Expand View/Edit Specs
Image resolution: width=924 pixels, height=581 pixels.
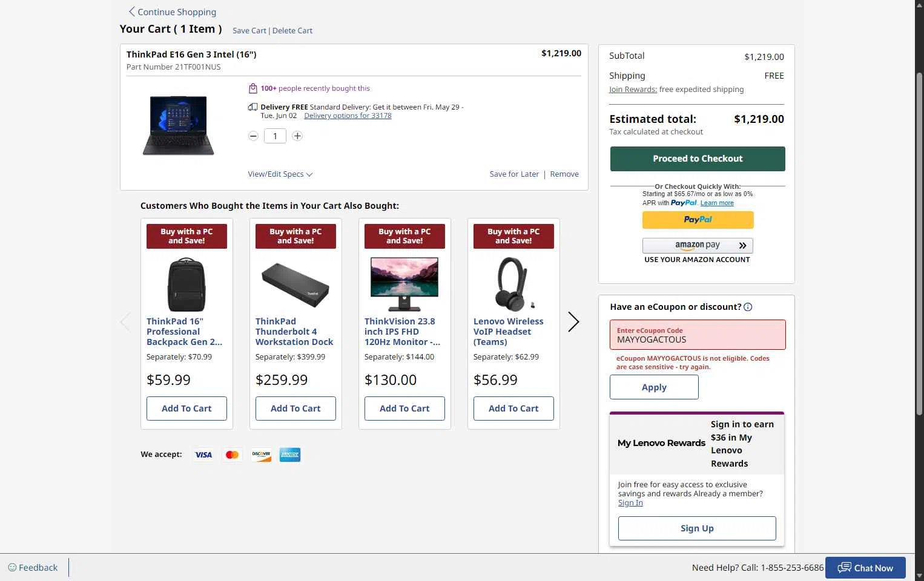(x=280, y=174)
